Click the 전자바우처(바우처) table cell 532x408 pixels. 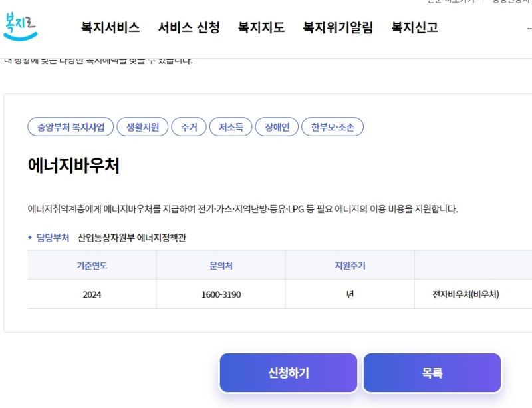coord(465,294)
